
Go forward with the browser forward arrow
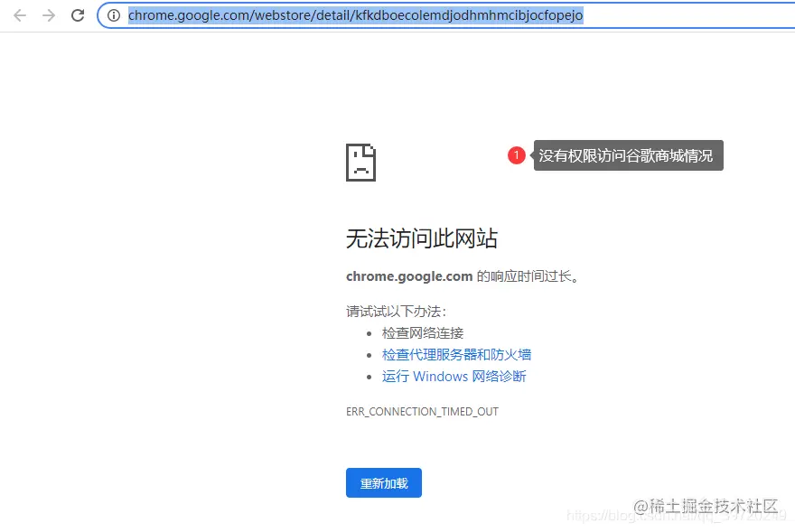49,15
